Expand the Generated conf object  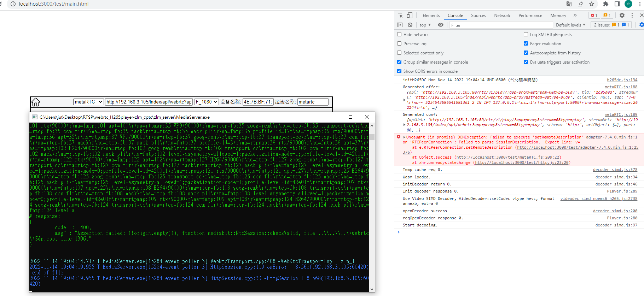404,125
